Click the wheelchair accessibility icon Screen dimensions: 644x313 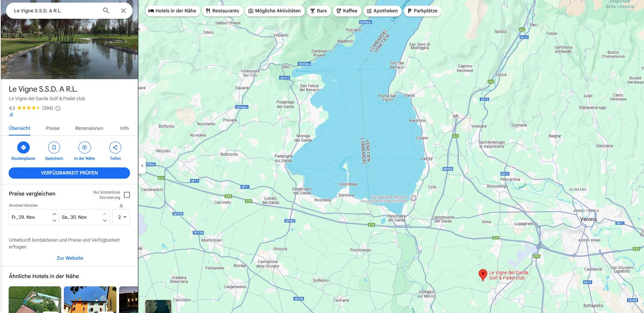point(11,115)
